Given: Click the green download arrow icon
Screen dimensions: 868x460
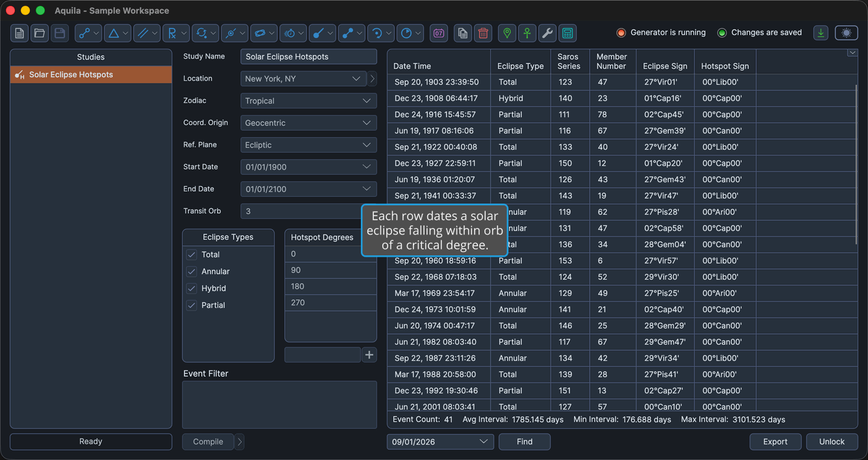Looking at the screenshot, I should pos(821,32).
